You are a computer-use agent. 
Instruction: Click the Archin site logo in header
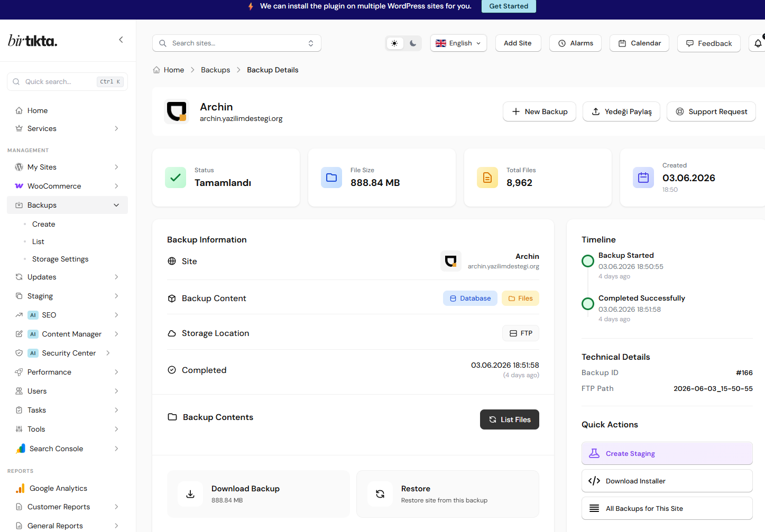(177, 111)
